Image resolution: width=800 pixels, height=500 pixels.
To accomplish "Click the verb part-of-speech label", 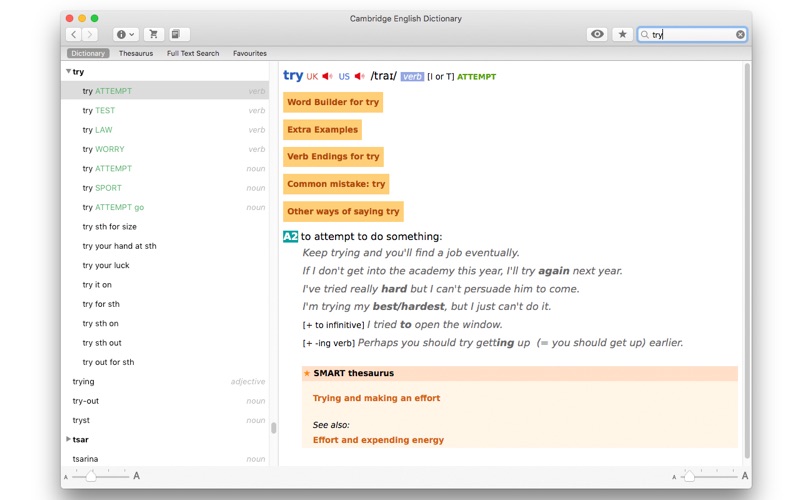I will [x=412, y=77].
